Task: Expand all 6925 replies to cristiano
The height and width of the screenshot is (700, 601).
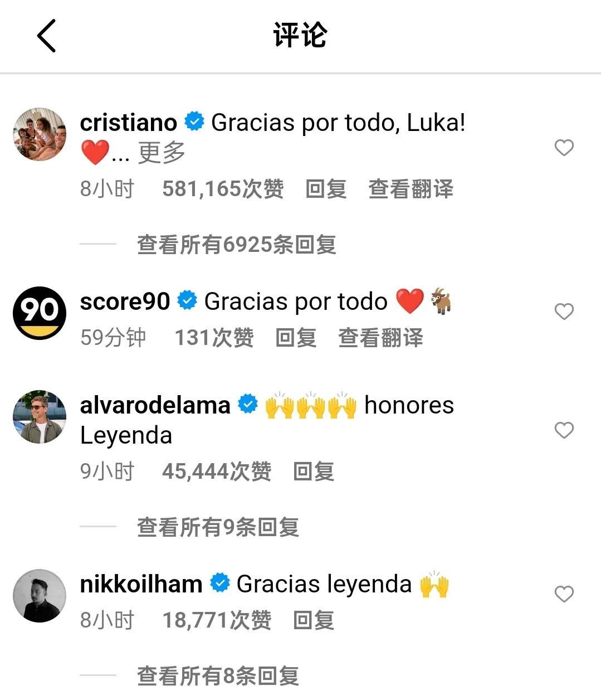Action: click(237, 244)
